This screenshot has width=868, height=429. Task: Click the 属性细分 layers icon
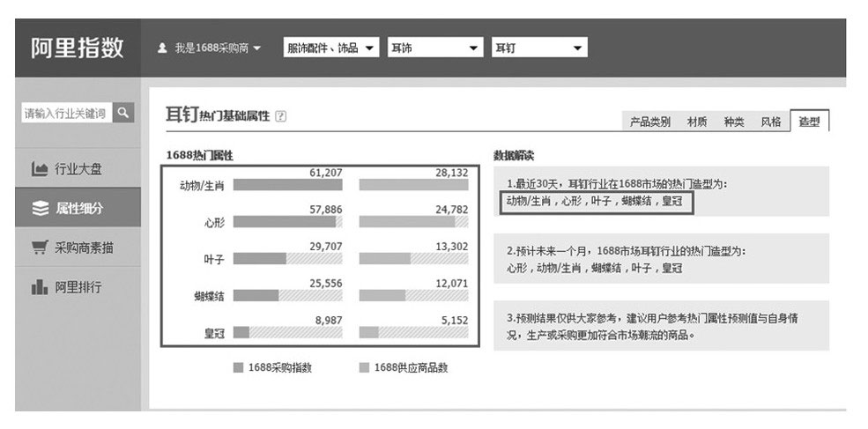click(x=40, y=209)
